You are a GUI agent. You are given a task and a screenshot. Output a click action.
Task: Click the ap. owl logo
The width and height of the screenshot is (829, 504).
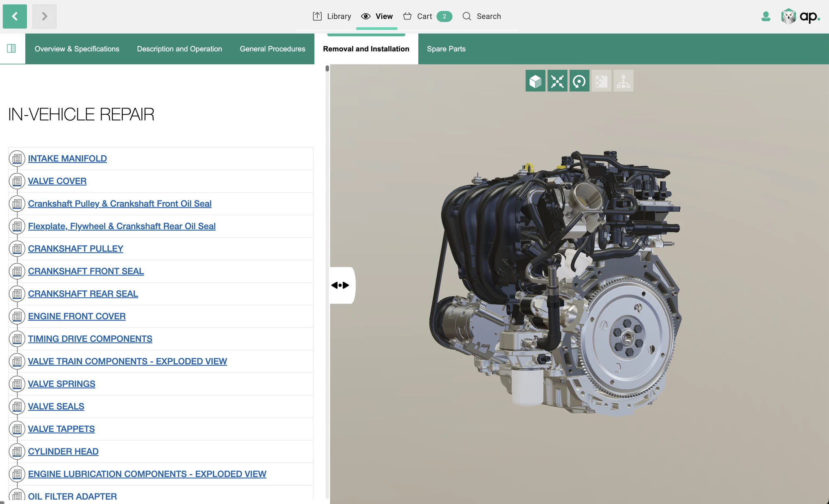tap(800, 17)
